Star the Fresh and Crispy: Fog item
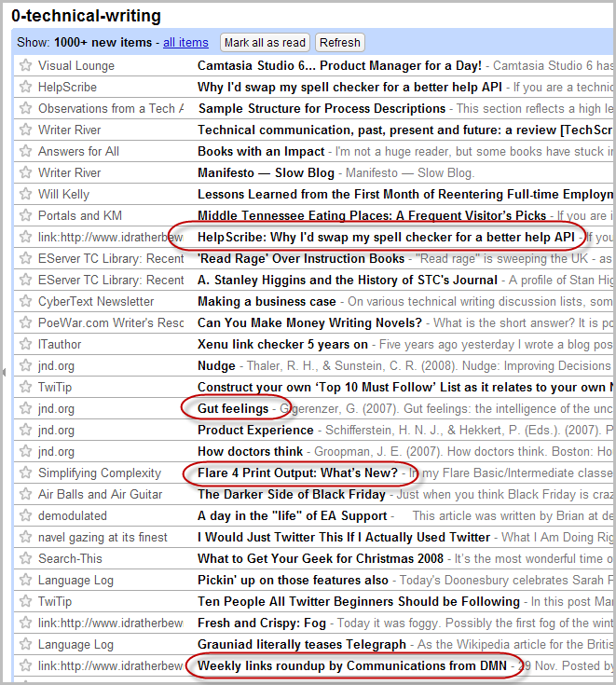The height and width of the screenshot is (685, 616). pos(26,623)
